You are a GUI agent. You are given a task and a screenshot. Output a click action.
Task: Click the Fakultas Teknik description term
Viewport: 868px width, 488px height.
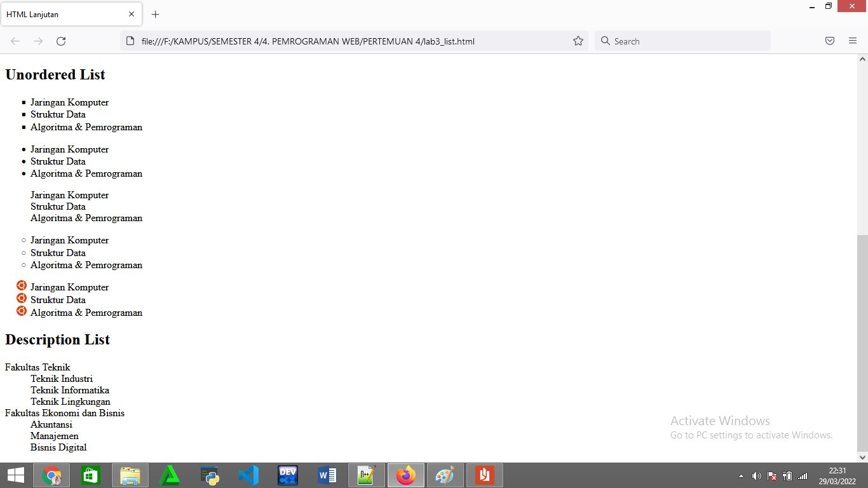pyautogui.click(x=37, y=367)
